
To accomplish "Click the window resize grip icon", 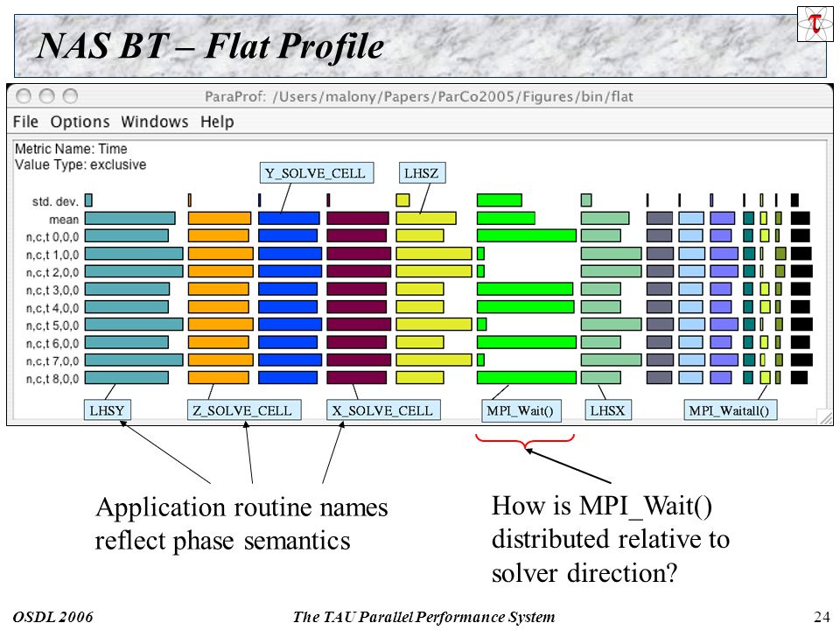I will (825, 416).
